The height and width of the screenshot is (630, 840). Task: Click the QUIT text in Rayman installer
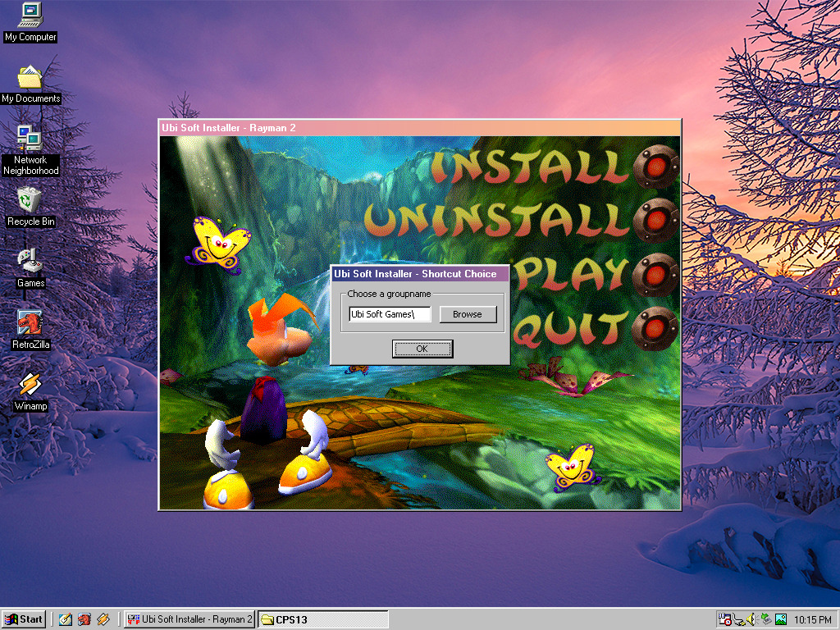(x=570, y=329)
